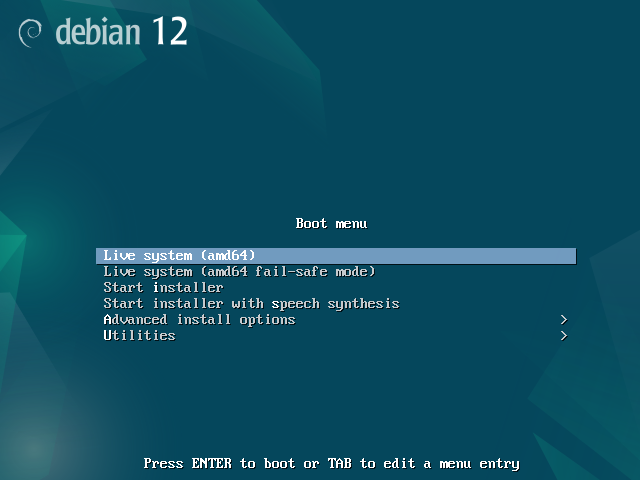Click the Debian swirl logo

30,33
